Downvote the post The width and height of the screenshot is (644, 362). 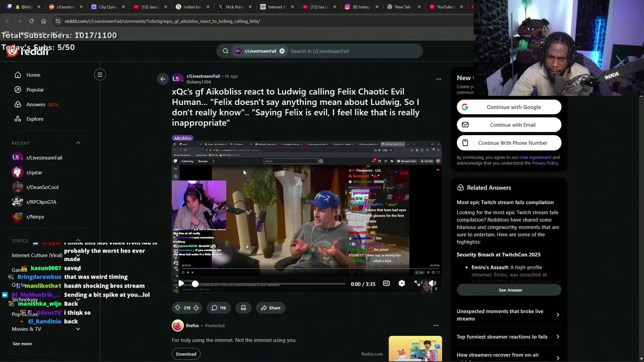(x=196, y=308)
